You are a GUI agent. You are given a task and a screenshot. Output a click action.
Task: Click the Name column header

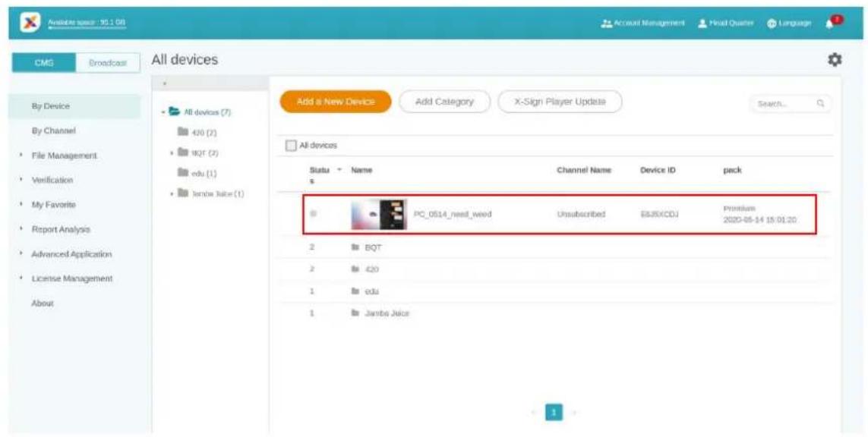[x=361, y=171]
